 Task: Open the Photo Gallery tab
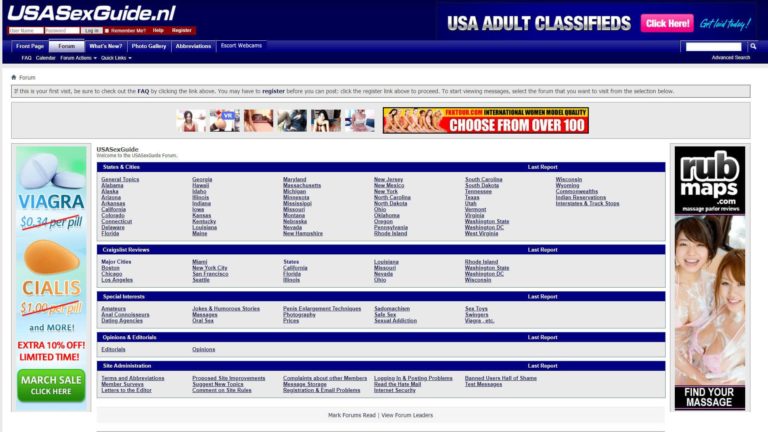149,46
